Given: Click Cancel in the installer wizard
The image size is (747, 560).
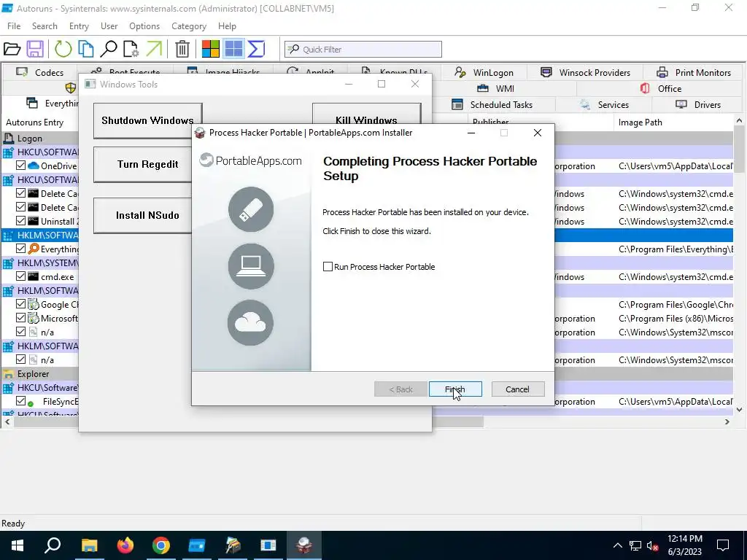Looking at the screenshot, I should pyautogui.click(x=517, y=389).
